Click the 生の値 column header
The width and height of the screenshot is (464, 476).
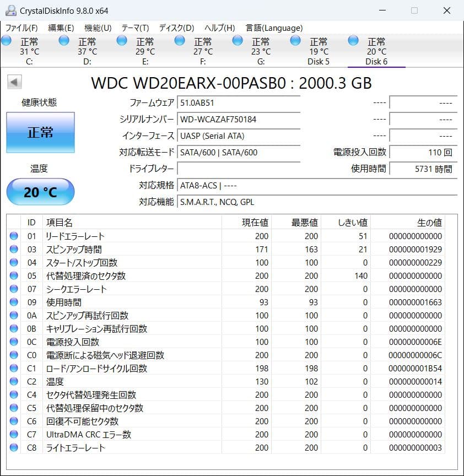tap(408, 223)
